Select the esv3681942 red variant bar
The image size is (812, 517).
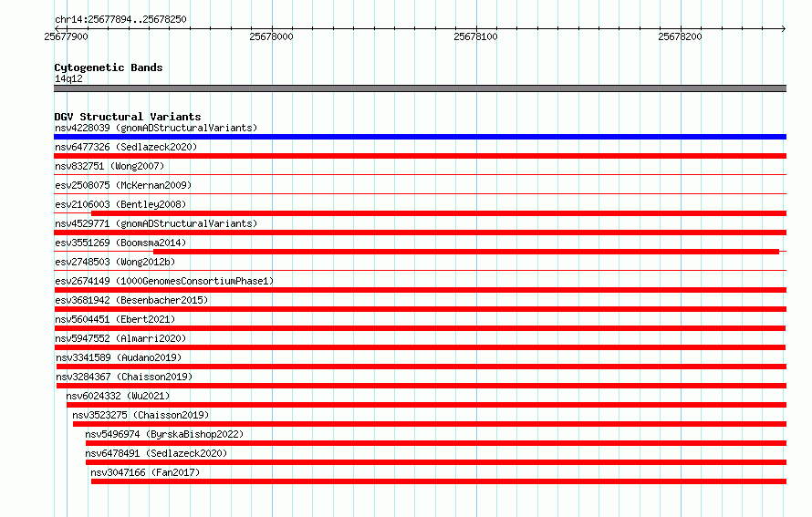click(420, 309)
